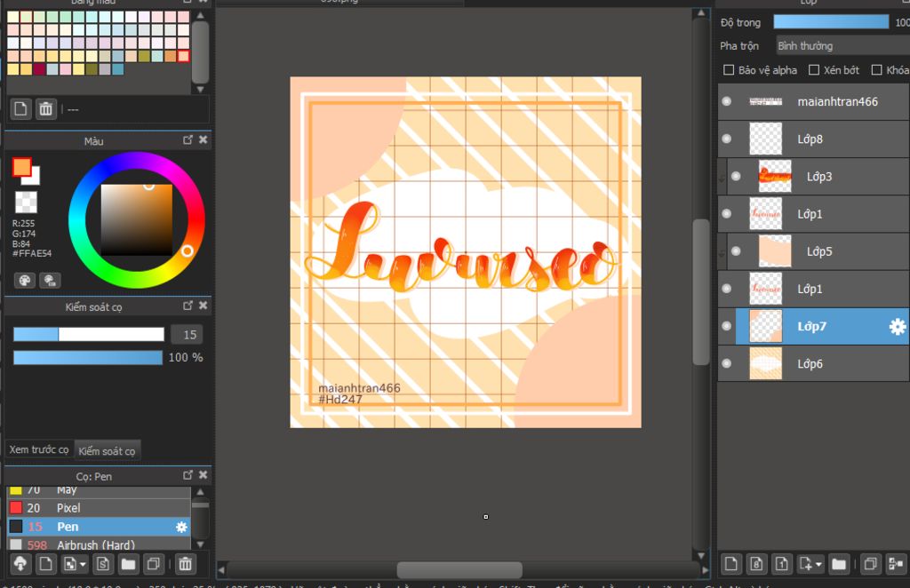Duplicate the selected layer
Screen dimensions: 910x588
tap(870, 564)
